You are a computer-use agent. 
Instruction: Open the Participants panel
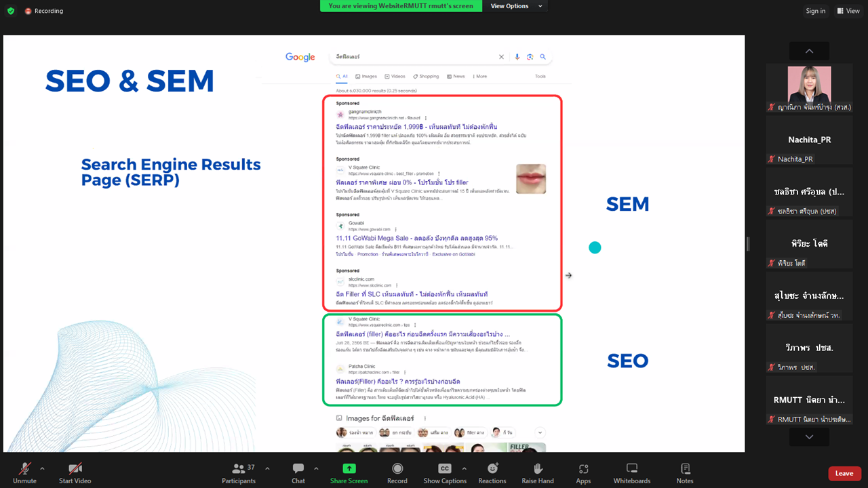pos(239,472)
